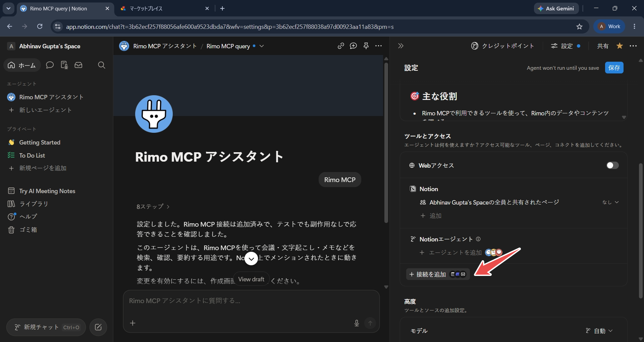Open the Work profile button in Chrome
Screen dimensions: 644x342
point(609,26)
